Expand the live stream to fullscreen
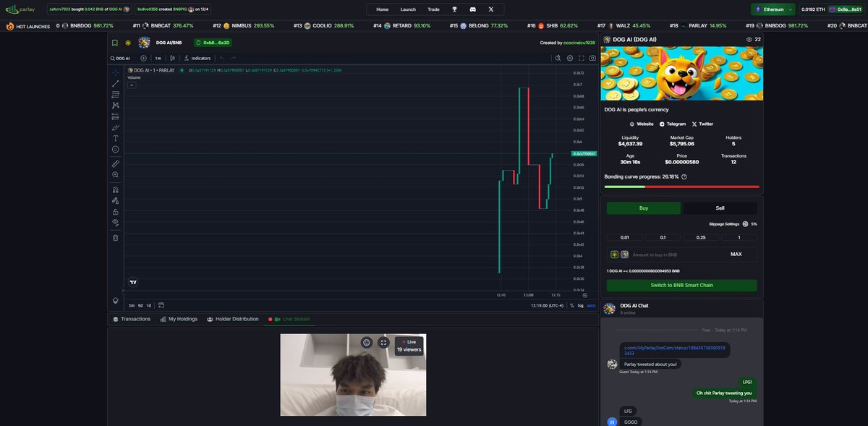The image size is (868, 426). 384,343
